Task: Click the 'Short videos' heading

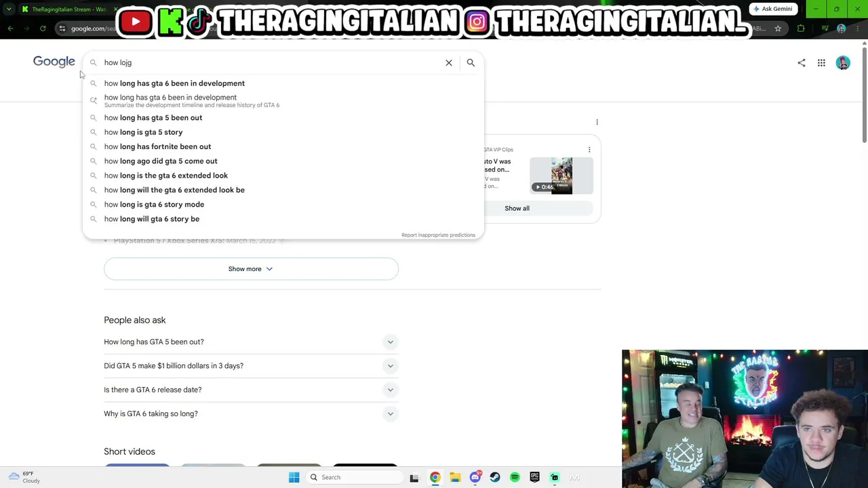Action: 130,451
